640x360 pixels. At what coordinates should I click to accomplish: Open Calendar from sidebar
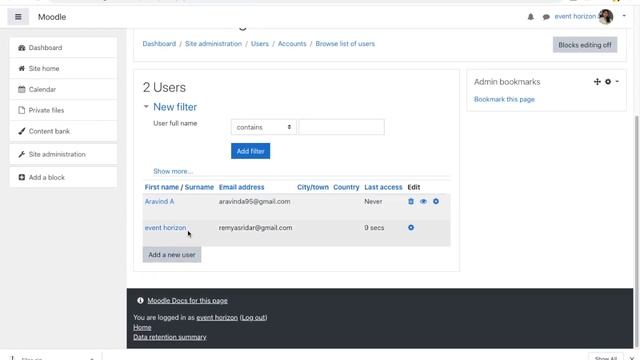pyautogui.click(x=63, y=89)
